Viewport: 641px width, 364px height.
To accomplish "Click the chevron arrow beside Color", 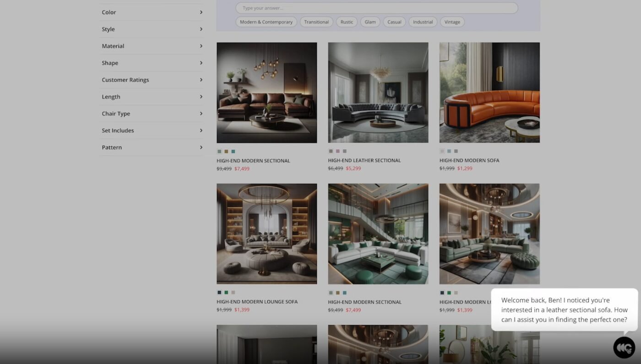I will click(201, 12).
